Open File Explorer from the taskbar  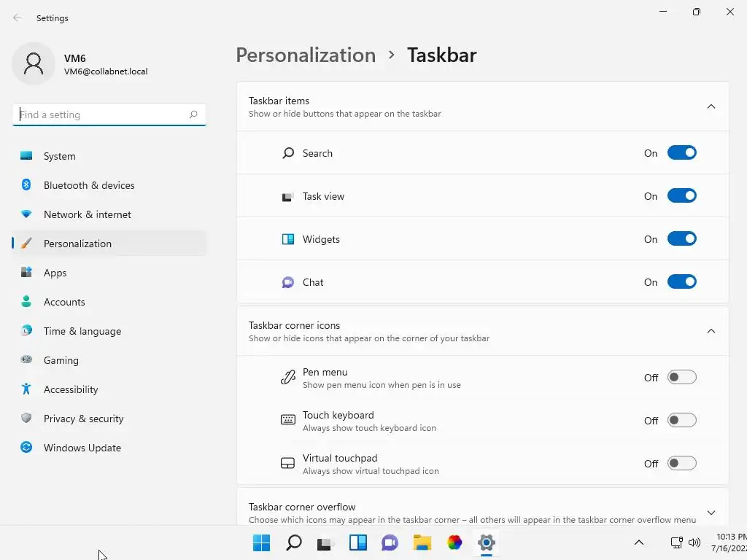point(422,542)
